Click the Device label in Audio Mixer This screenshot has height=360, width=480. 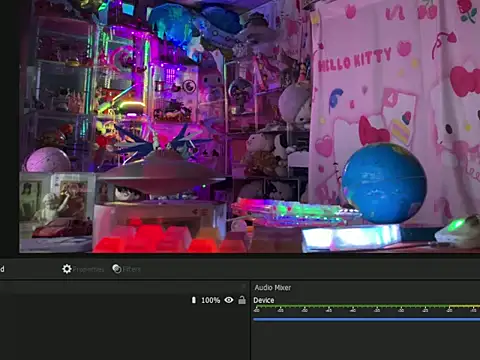point(264,300)
